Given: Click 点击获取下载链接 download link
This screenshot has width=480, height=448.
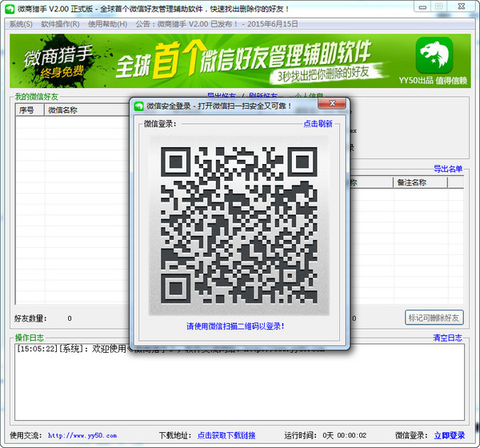Looking at the screenshot, I should point(226,436).
